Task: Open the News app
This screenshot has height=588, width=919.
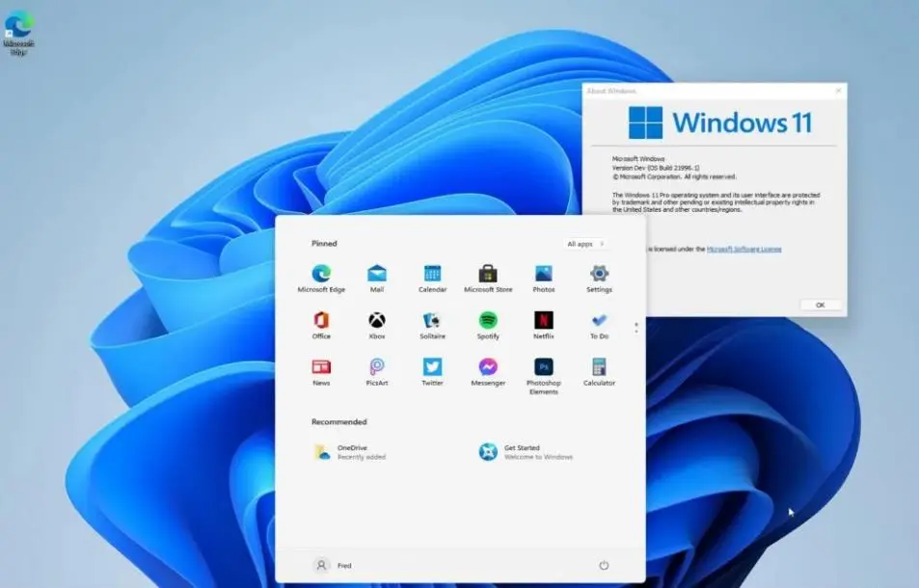Action: click(321, 372)
